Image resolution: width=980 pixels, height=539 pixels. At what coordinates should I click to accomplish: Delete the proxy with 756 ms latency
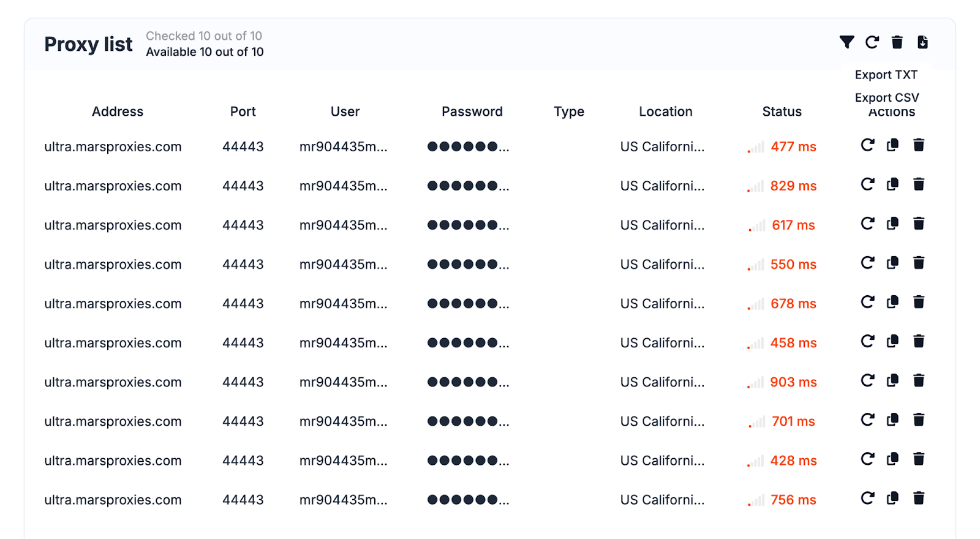tap(919, 498)
